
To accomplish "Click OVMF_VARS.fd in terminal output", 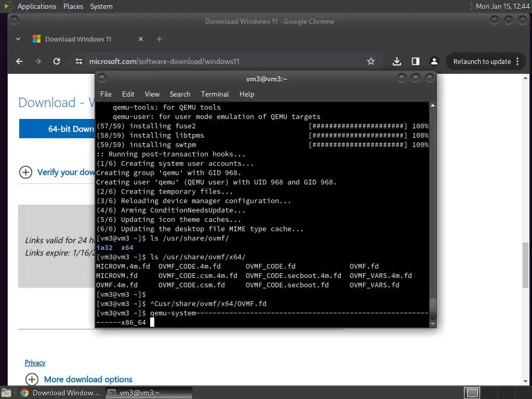I will click(374, 285).
